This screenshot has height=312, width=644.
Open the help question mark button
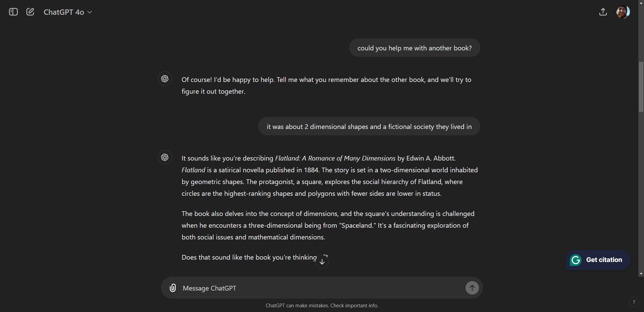pyautogui.click(x=634, y=302)
